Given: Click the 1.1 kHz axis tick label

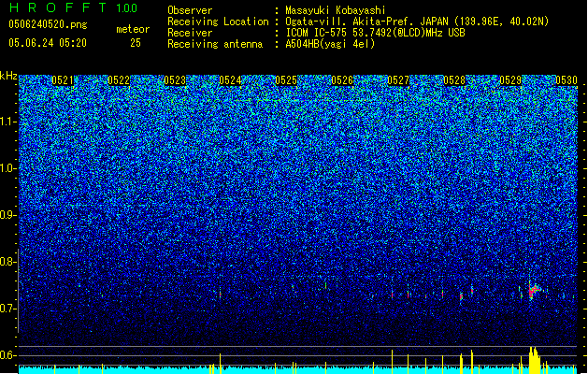Looking at the screenshot, I should (x=7, y=122).
